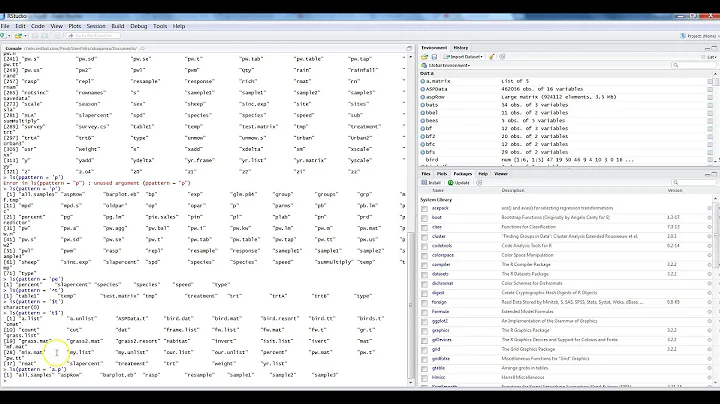Load workspace with Environment folder icon
This screenshot has height=404, width=720.
(424, 57)
